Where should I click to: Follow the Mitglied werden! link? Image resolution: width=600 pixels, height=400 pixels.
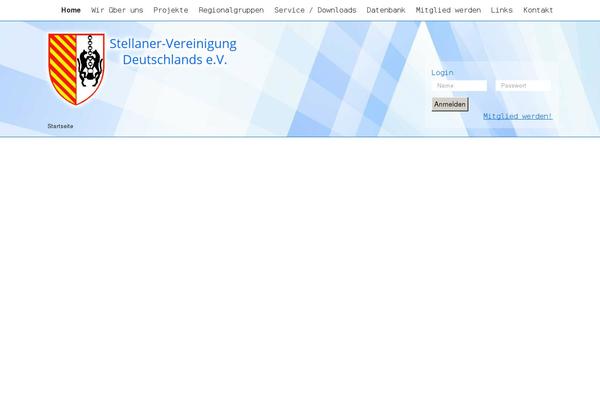(x=518, y=116)
